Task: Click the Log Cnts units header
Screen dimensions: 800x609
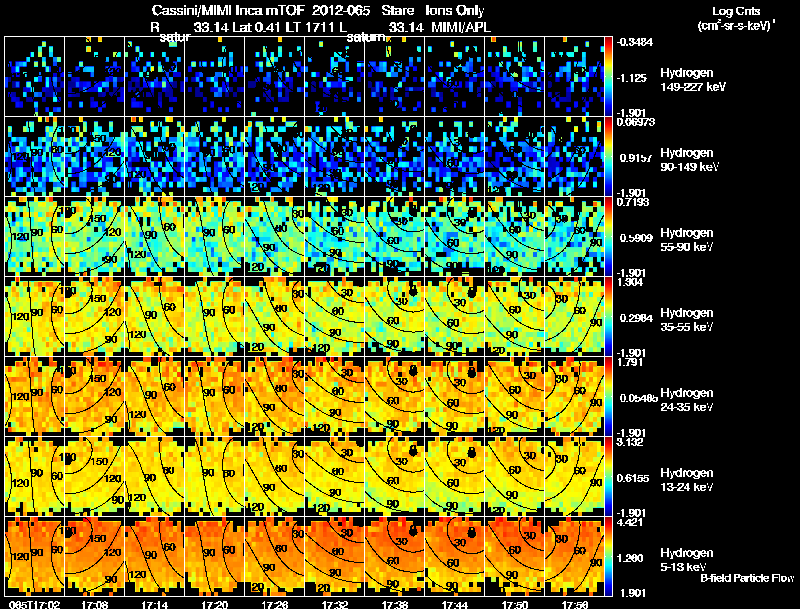Action: point(736,18)
